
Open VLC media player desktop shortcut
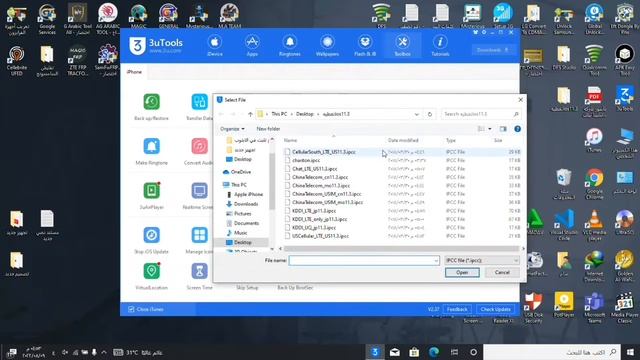click(594, 225)
